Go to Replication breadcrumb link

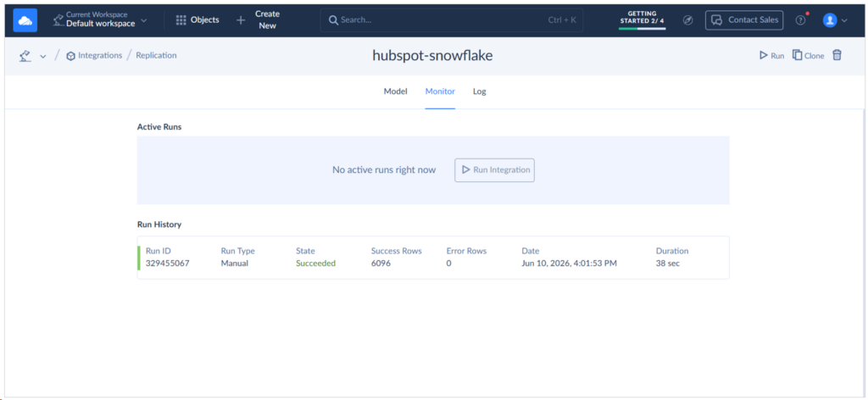[156, 55]
